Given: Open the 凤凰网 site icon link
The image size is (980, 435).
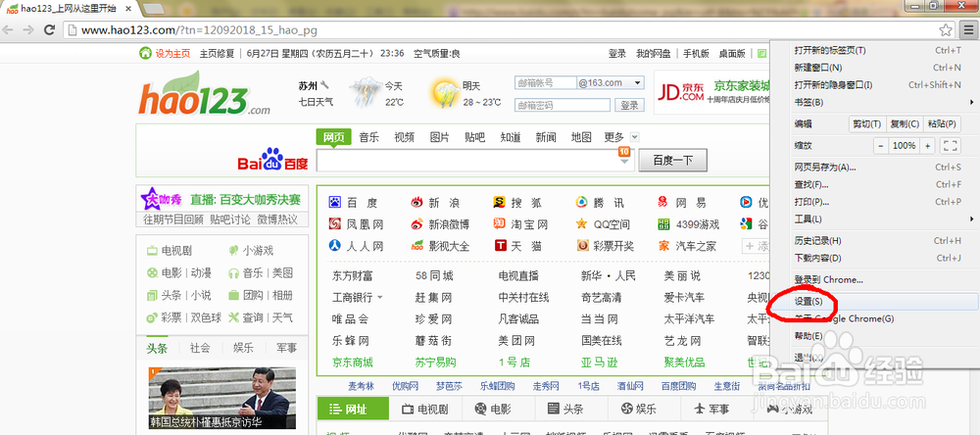Looking at the screenshot, I should pyautogui.click(x=335, y=223).
